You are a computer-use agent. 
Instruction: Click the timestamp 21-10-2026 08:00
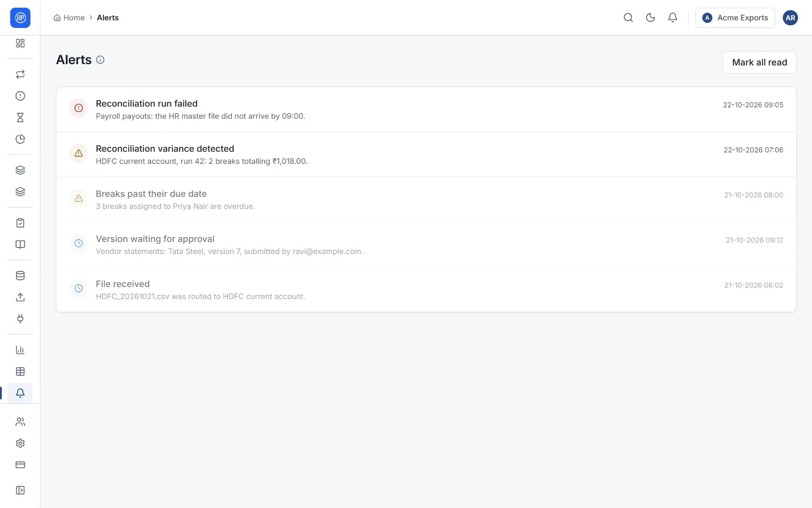754,195
